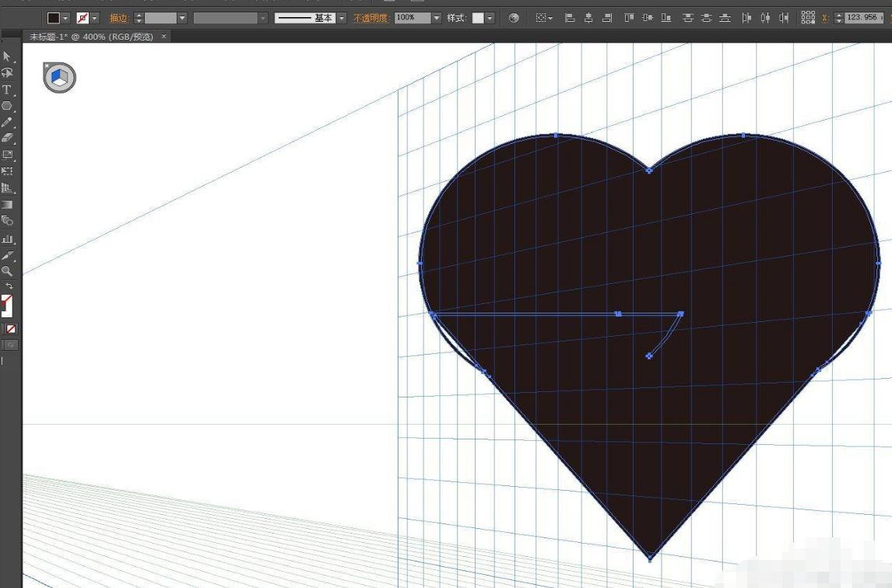Distribute objects by left edges
The image size is (892, 588).
pyautogui.click(x=747, y=18)
